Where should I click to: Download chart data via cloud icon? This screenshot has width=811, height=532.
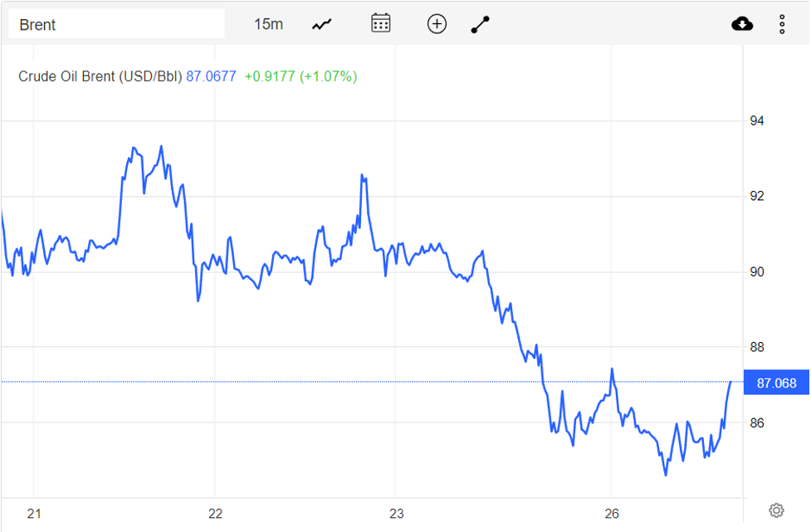coord(742,24)
